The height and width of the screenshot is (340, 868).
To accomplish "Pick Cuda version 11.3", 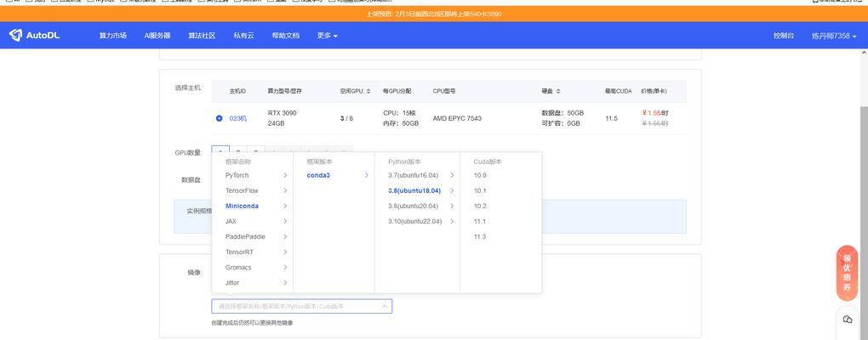I will [480, 236].
